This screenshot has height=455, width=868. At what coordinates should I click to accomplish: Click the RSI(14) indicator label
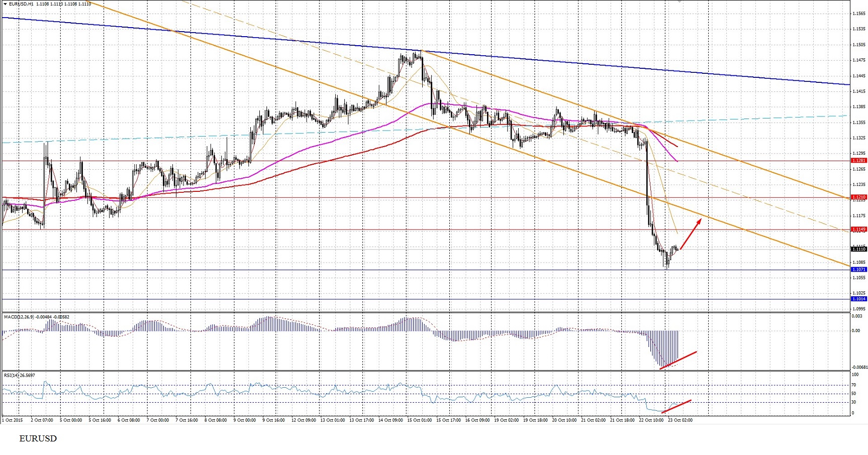tap(10, 375)
